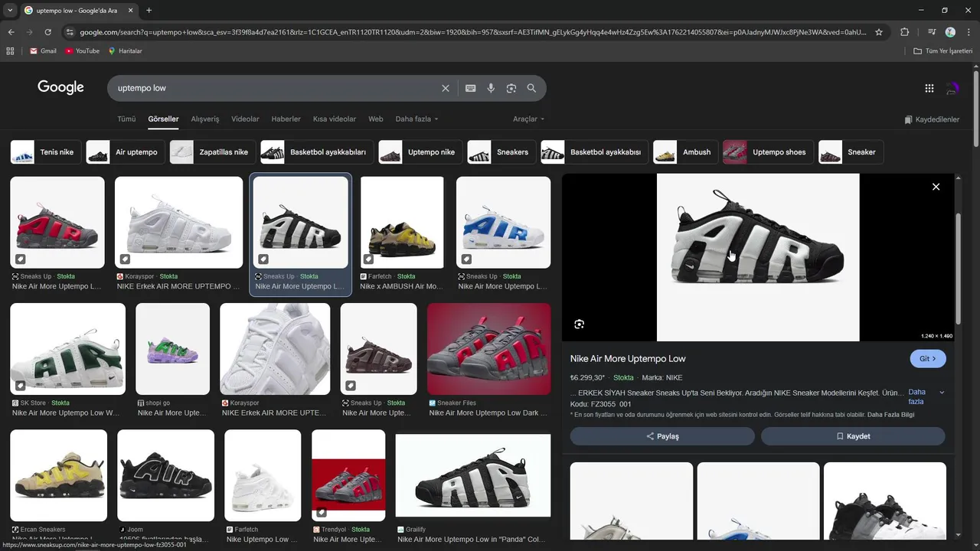The image size is (980, 551).
Task: Click the magnifier search icon
Action: click(x=531, y=88)
